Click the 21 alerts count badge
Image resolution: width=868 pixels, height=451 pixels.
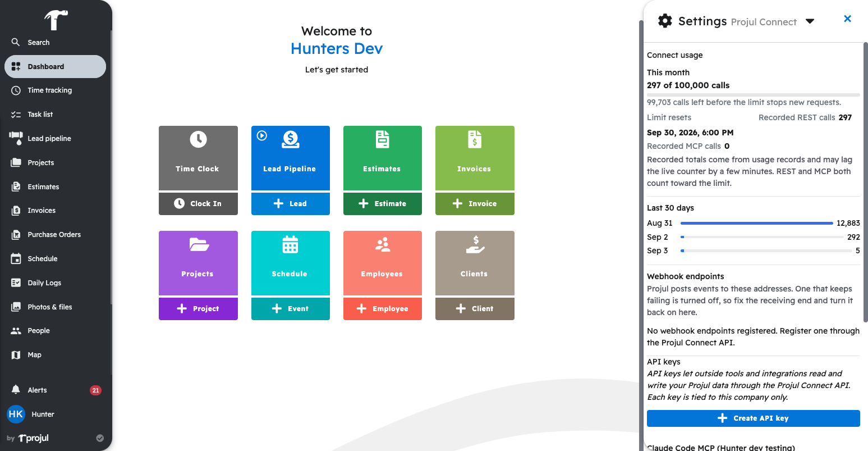click(x=95, y=390)
